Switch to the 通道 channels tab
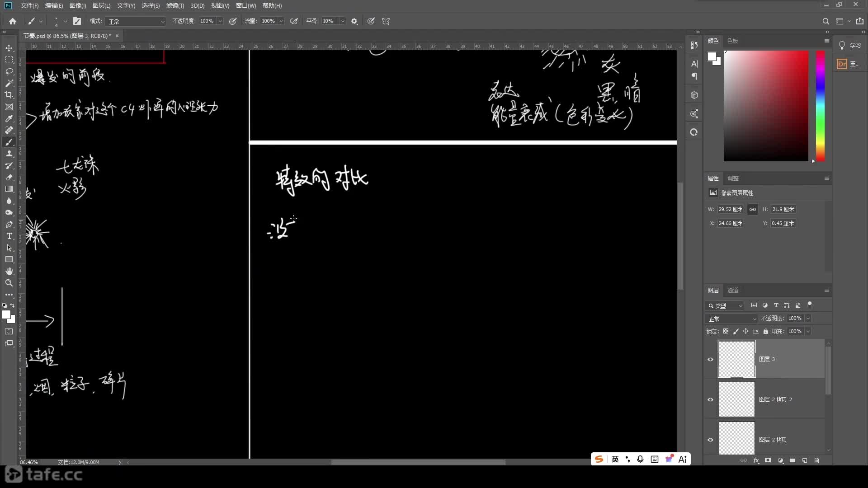Image resolution: width=868 pixels, height=488 pixels. 733,290
